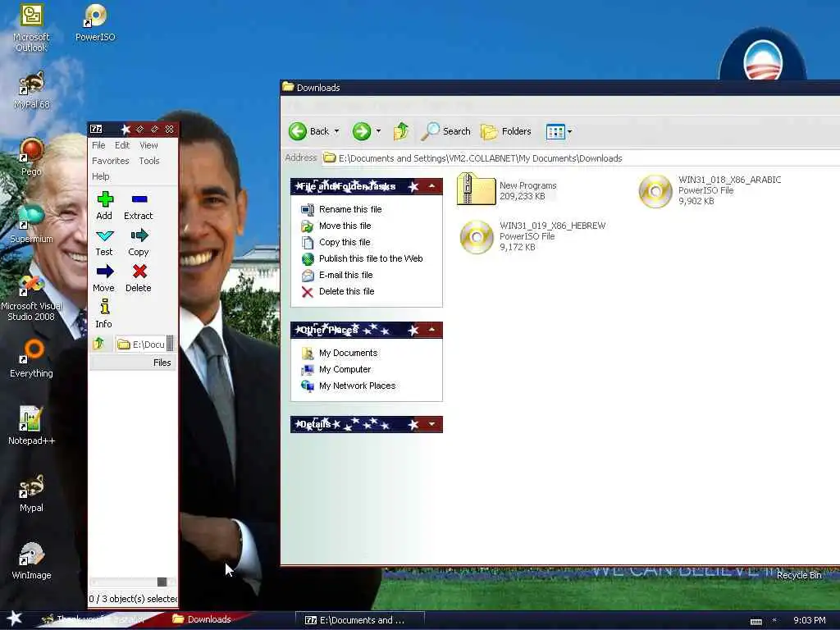Viewport: 840px width, 630px height.
Task: Open the PowerISO desktop shortcut
Action: tap(95, 22)
